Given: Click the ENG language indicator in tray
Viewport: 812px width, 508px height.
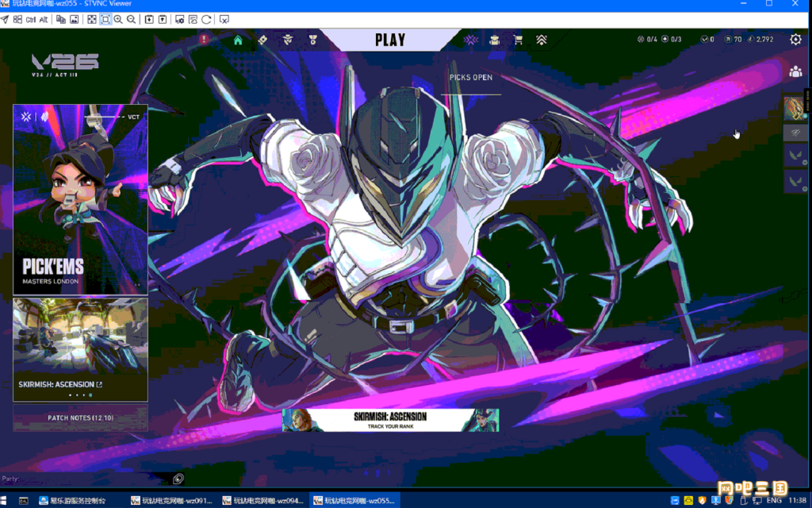Looking at the screenshot, I should click(x=774, y=501).
